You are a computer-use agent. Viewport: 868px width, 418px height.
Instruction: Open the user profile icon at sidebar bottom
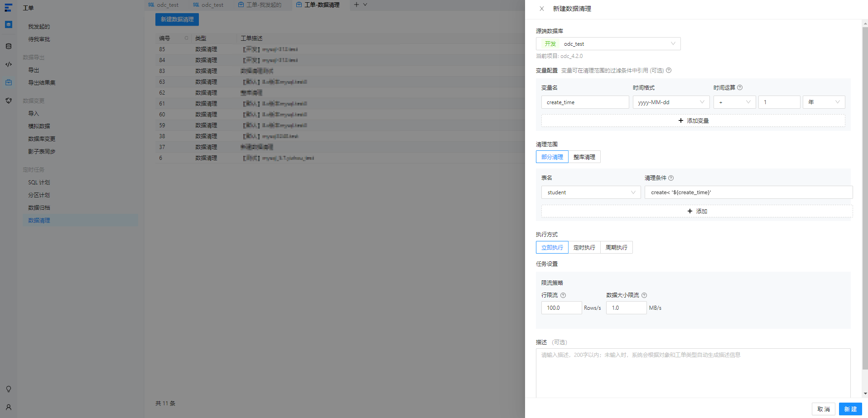click(x=9, y=407)
